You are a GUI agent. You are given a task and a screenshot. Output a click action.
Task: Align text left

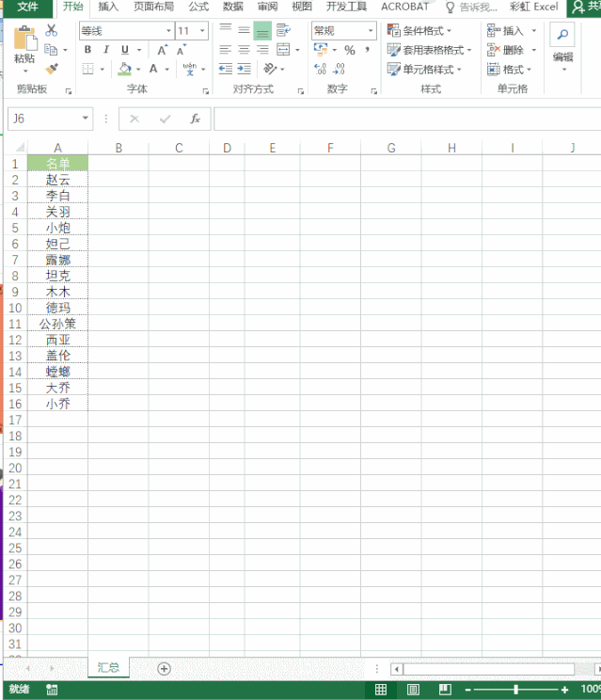click(226, 50)
